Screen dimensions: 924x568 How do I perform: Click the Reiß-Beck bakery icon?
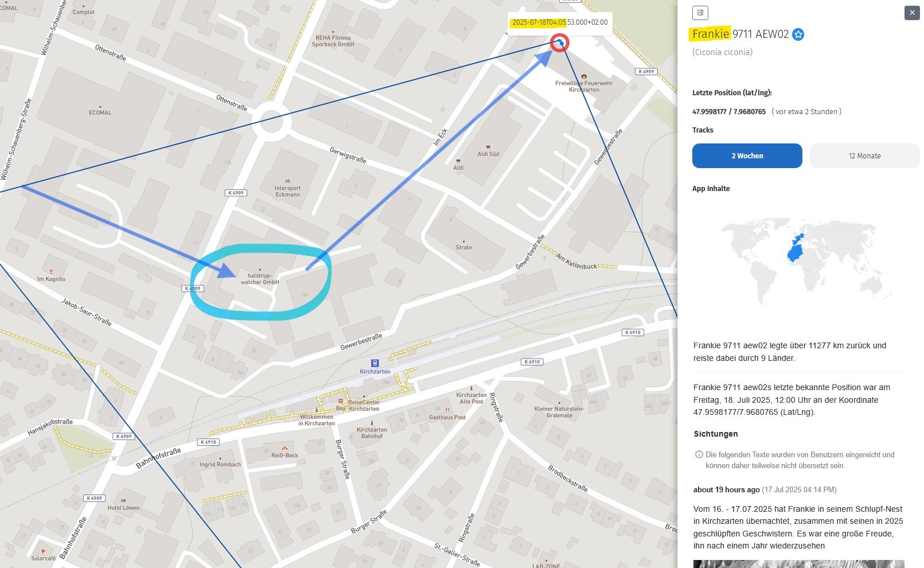284,448
